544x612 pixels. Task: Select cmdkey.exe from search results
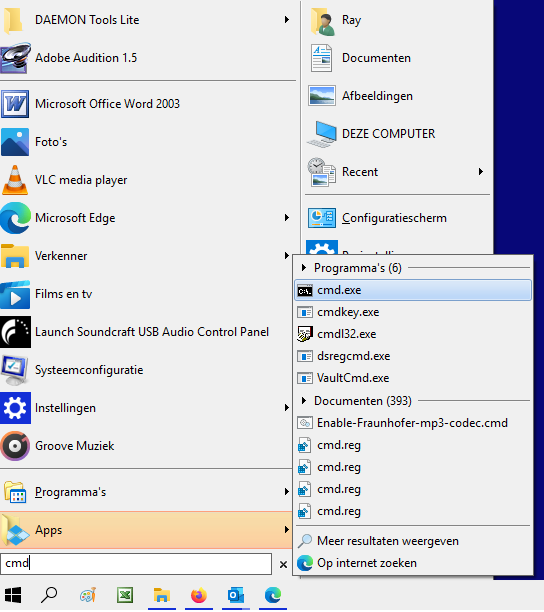click(413, 313)
